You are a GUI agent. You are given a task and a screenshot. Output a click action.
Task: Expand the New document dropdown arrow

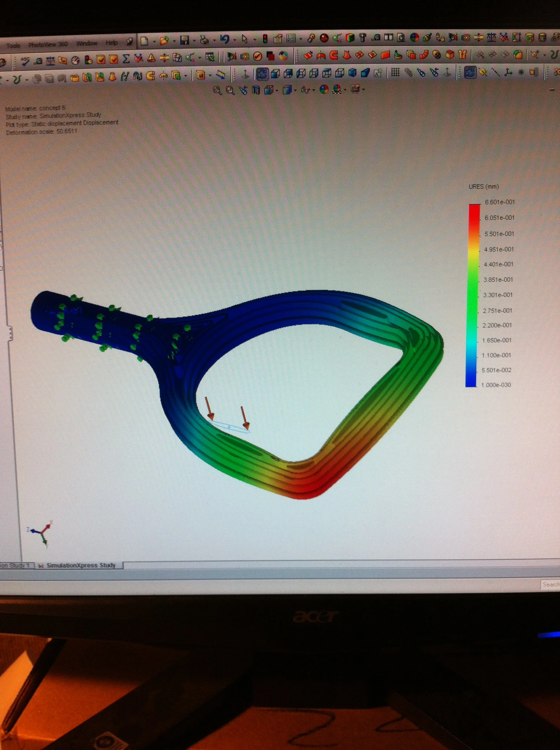pos(154,41)
